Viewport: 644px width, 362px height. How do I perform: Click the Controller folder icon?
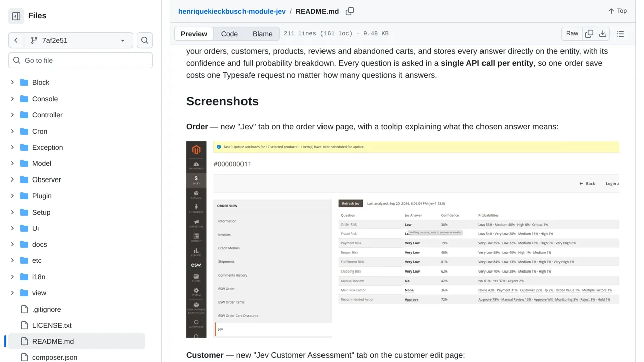tap(24, 115)
